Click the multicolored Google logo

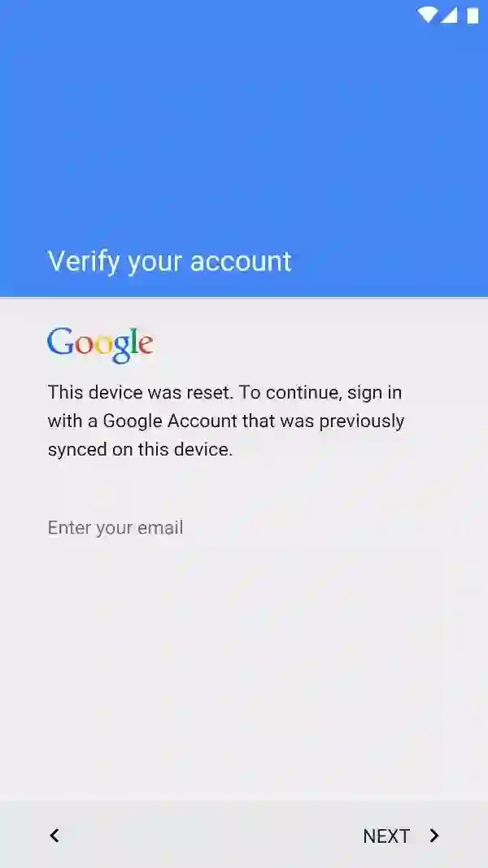[x=100, y=344]
